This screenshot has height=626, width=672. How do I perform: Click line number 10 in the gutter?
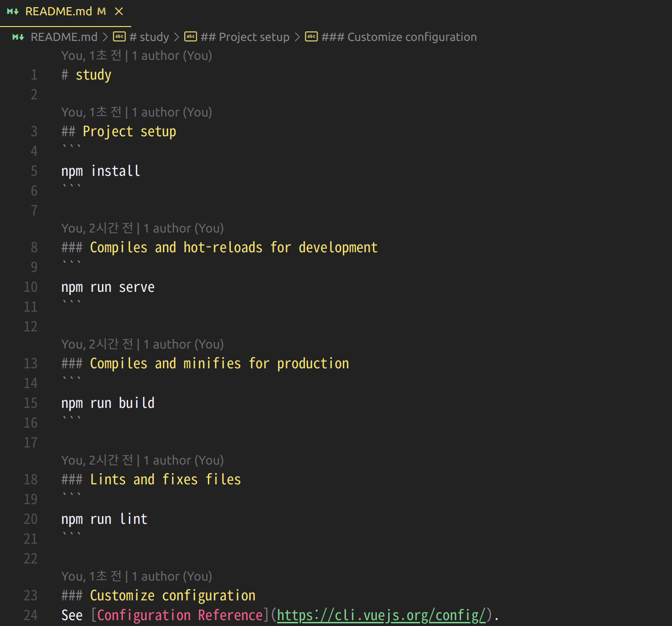(31, 287)
